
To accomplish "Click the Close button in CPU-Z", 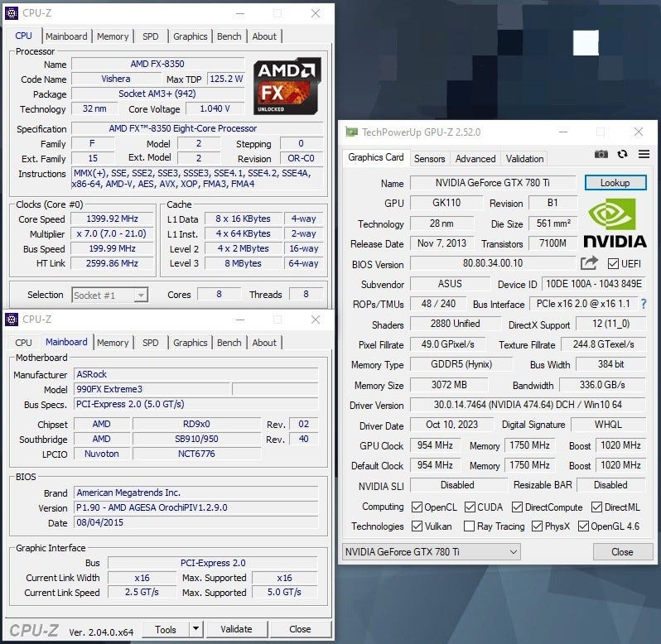I will pyautogui.click(x=300, y=629).
